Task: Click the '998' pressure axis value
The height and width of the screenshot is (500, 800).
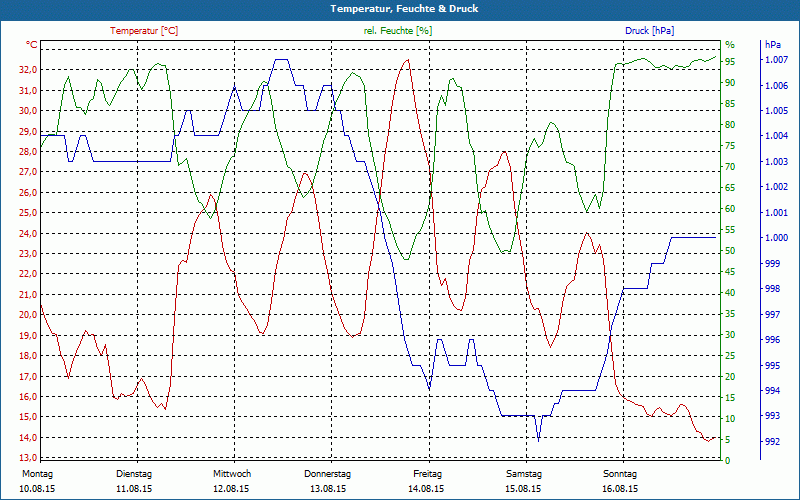Action: 772,289
